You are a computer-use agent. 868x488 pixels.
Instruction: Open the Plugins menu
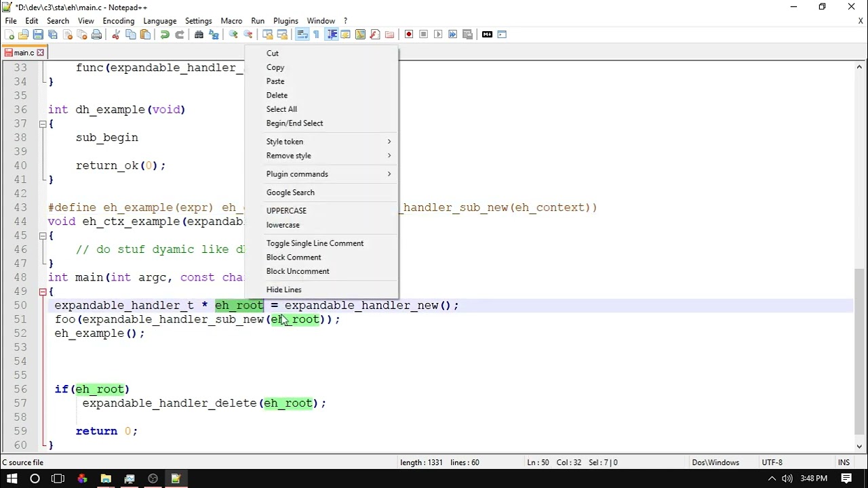[285, 21]
